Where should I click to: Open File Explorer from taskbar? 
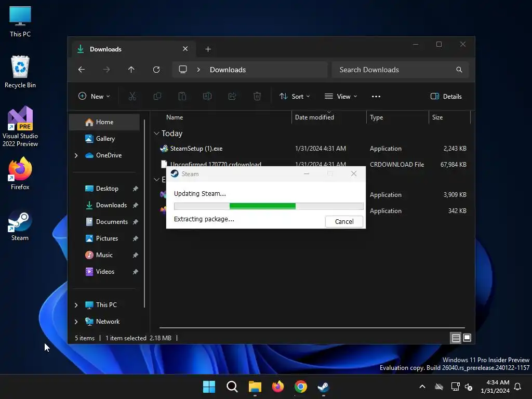(255, 387)
